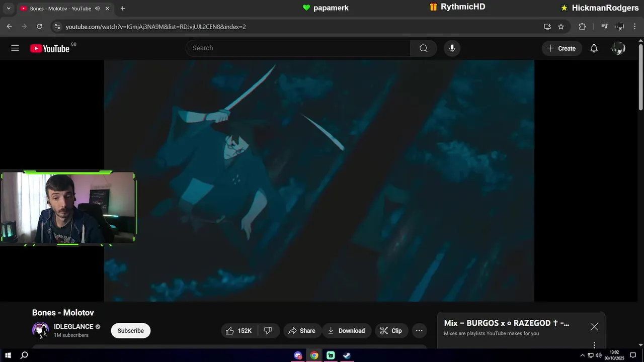Open Mix playlist three-dot options
Image resolution: width=644 pixels, height=362 pixels.
click(x=594, y=345)
